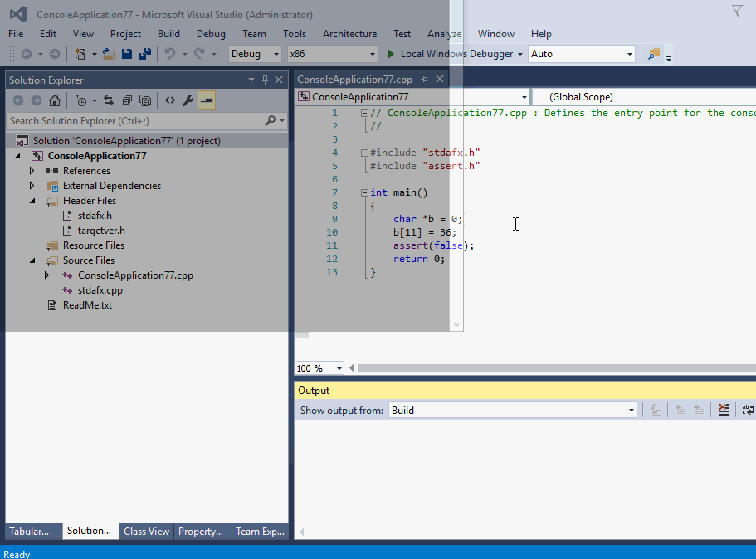Toggle the Preview Selected Items button
Image resolution: width=756 pixels, height=559 pixels.
pyautogui.click(x=207, y=100)
